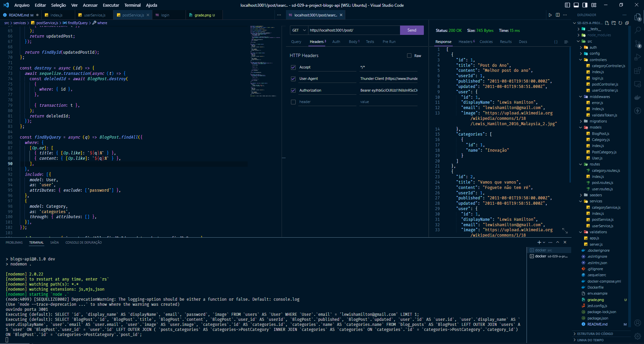The width and height of the screenshot is (644, 344).
Task: Open the Executar menu
Action: click(x=111, y=5)
